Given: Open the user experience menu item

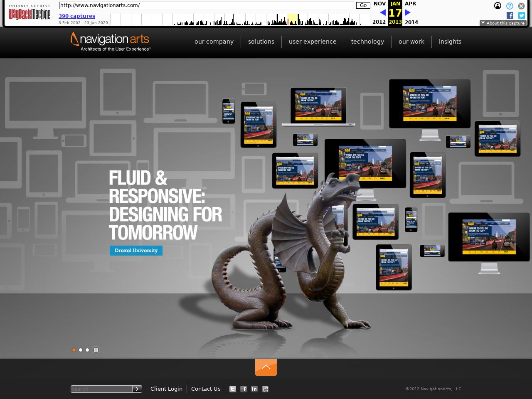Looking at the screenshot, I should pos(313,42).
